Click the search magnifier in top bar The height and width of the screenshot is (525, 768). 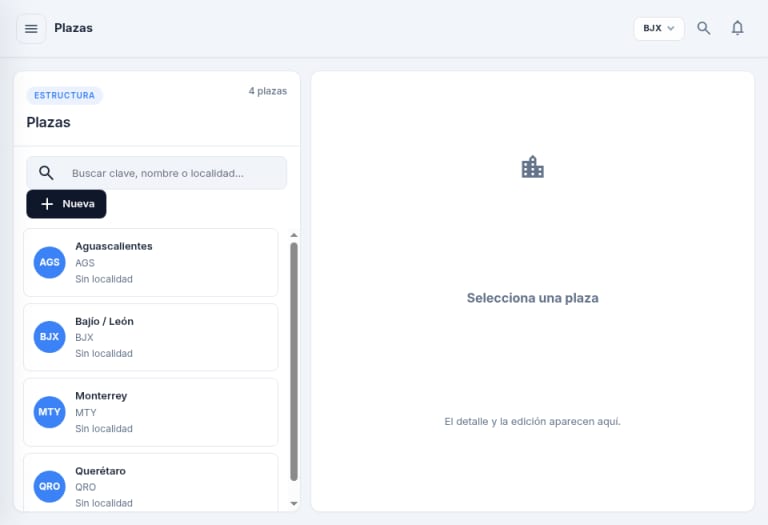[703, 28]
